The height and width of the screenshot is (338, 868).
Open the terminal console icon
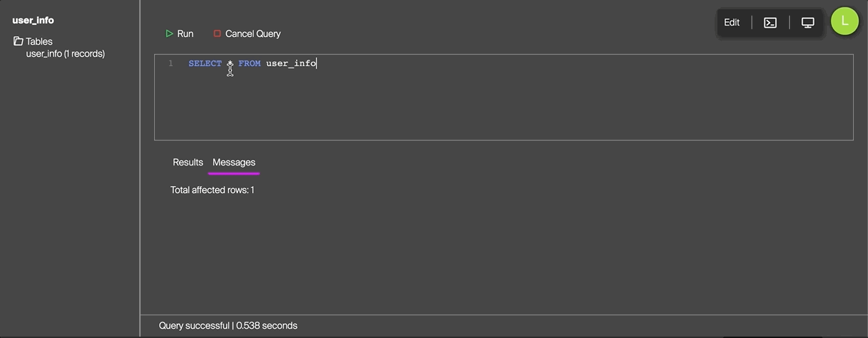point(770,23)
